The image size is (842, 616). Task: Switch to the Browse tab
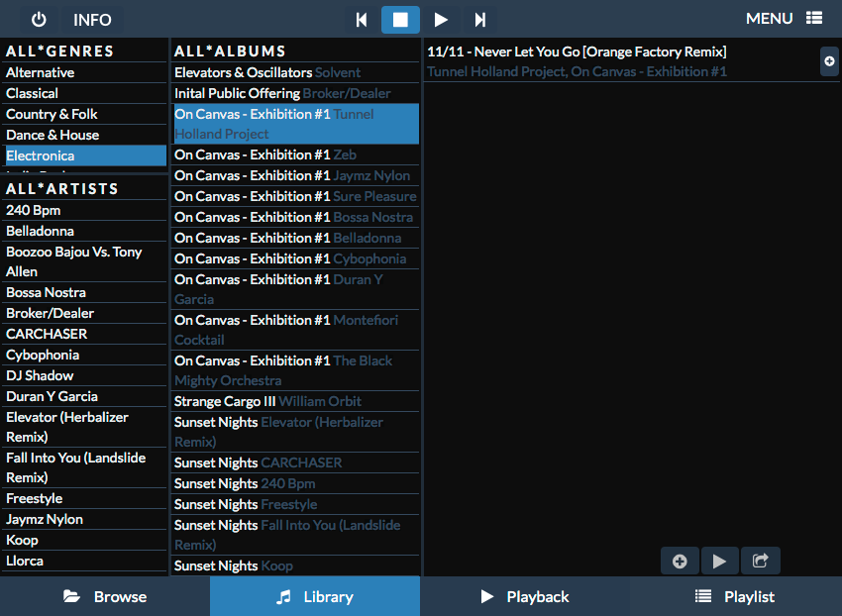coord(105,596)
